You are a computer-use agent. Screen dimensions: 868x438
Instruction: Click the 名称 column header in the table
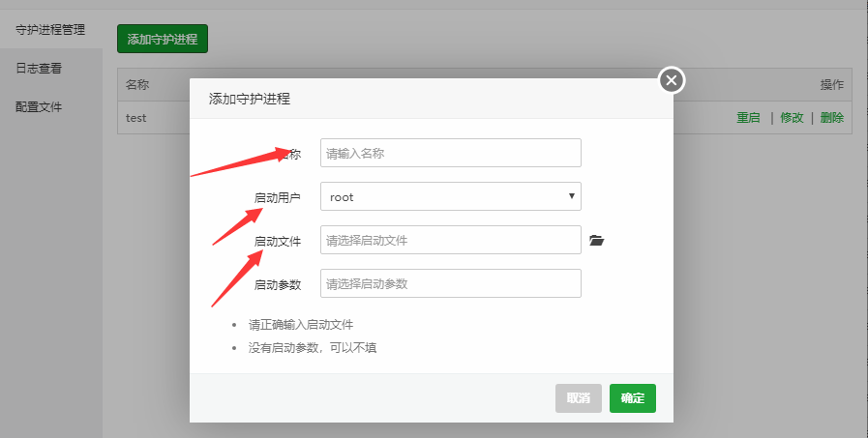[x=137, y=84]
